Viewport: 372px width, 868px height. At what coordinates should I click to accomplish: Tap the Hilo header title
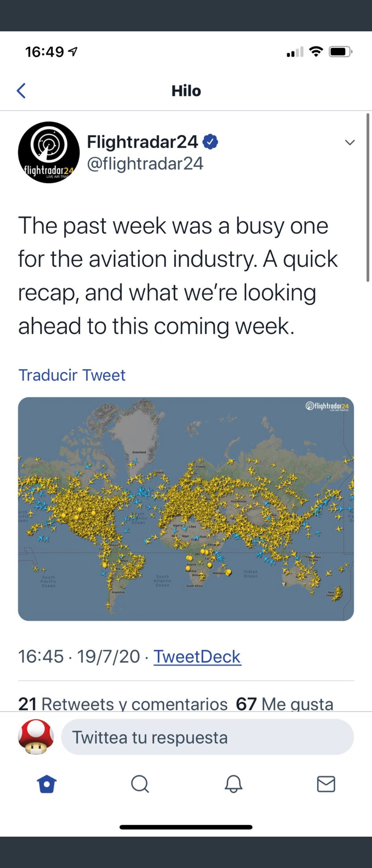pos(186,91)
